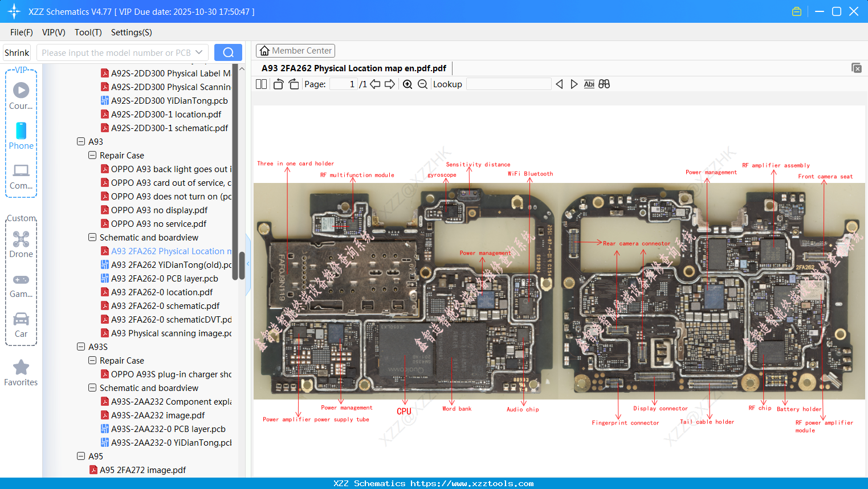The image size is (868, 489).
Task: Click the Lookup text input field
Action: (508, 84)
